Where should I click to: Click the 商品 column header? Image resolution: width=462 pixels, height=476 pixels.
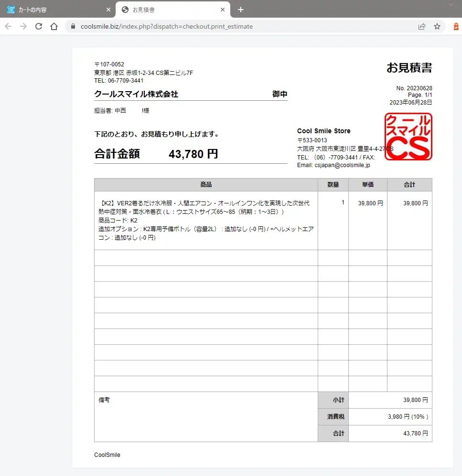pyautogui.click(x=206, y=185)
